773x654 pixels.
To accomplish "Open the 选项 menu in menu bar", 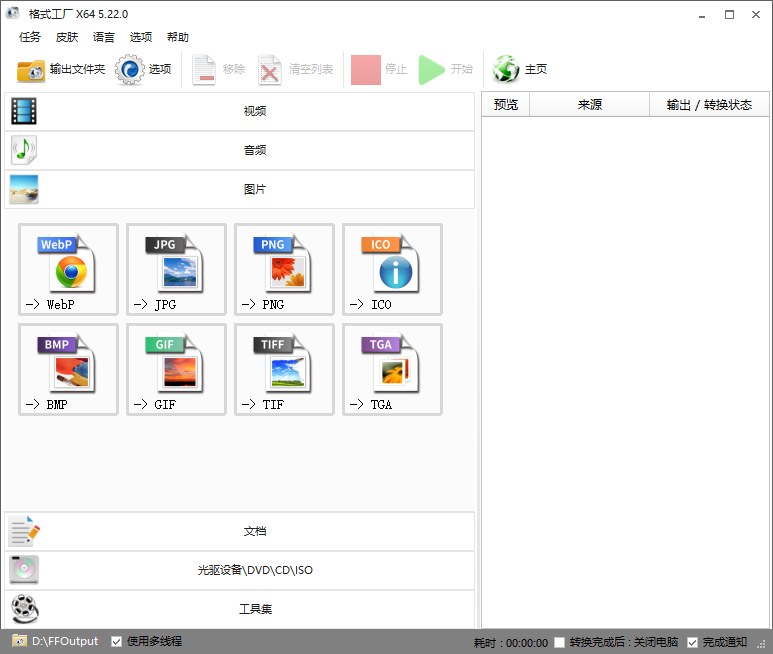I will coord(141,37).
